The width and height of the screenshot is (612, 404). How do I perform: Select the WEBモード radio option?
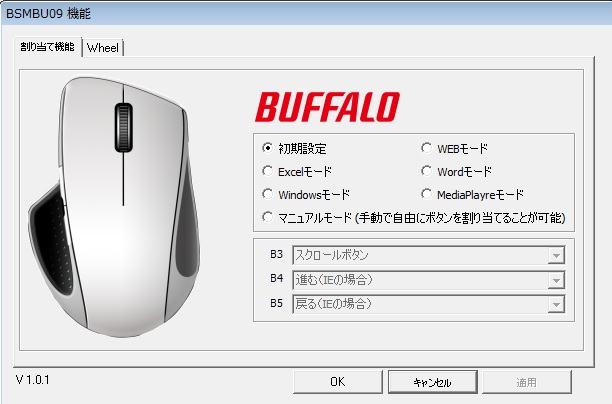[427, 148]
